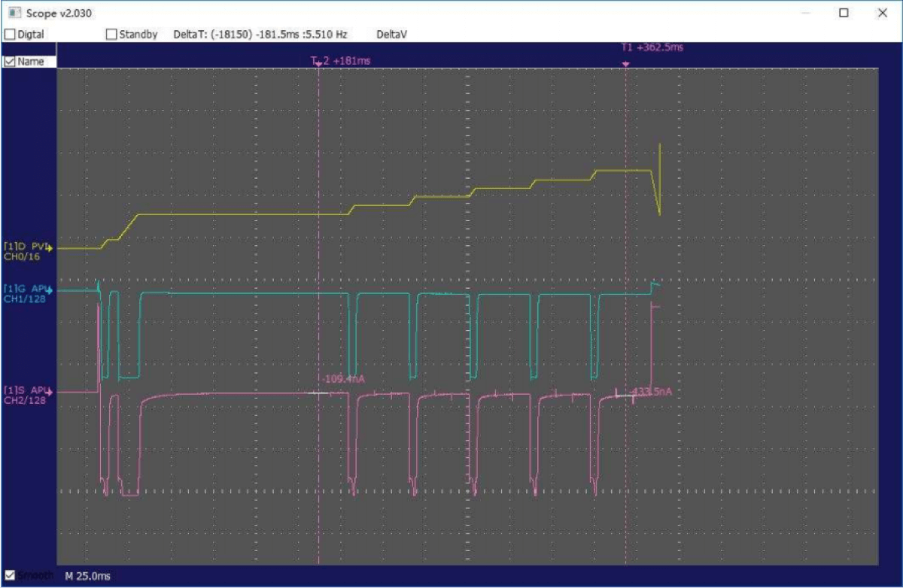
Task: Uncheck the Name checkbox
Action: pyautogui.click(x=10, y=62)
